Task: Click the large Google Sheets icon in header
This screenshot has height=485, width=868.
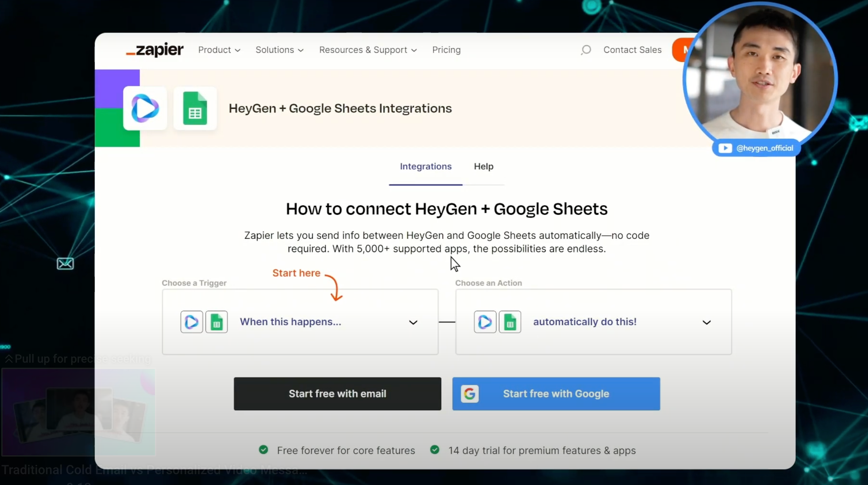Action: pos(195,108)
